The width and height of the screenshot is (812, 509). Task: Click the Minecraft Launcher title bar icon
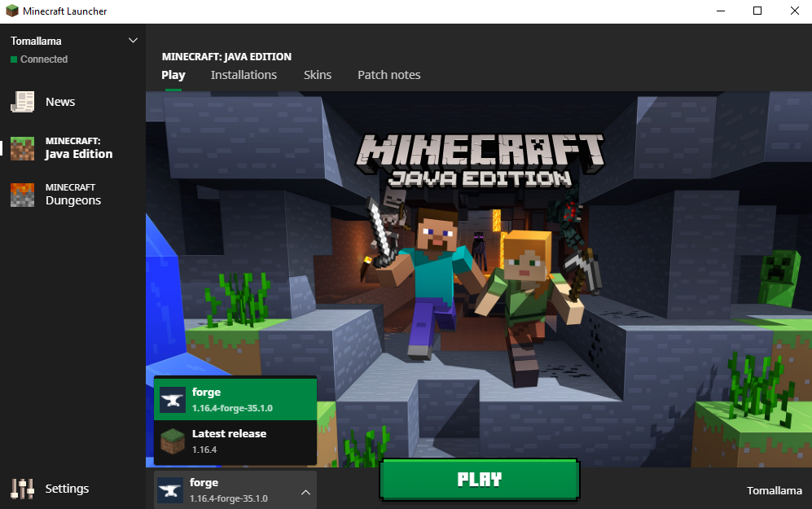coord(11,11)
